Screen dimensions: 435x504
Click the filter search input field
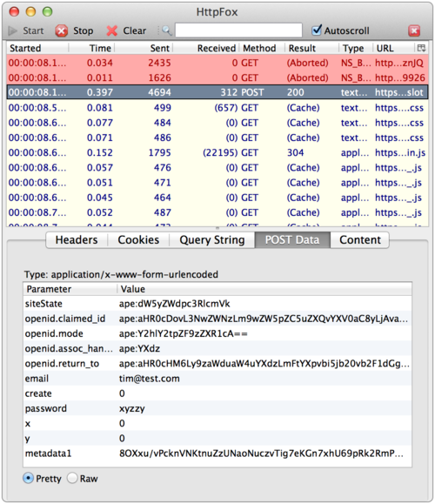click(238, 30)
